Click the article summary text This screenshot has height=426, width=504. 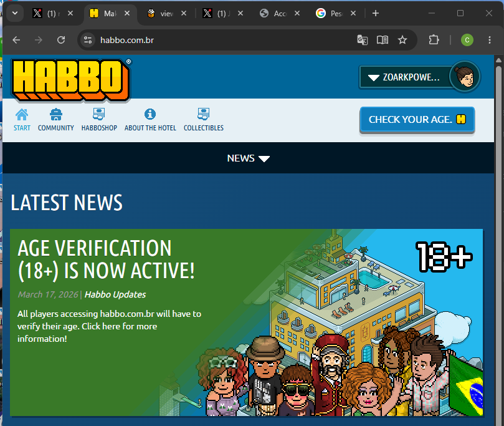109,326
